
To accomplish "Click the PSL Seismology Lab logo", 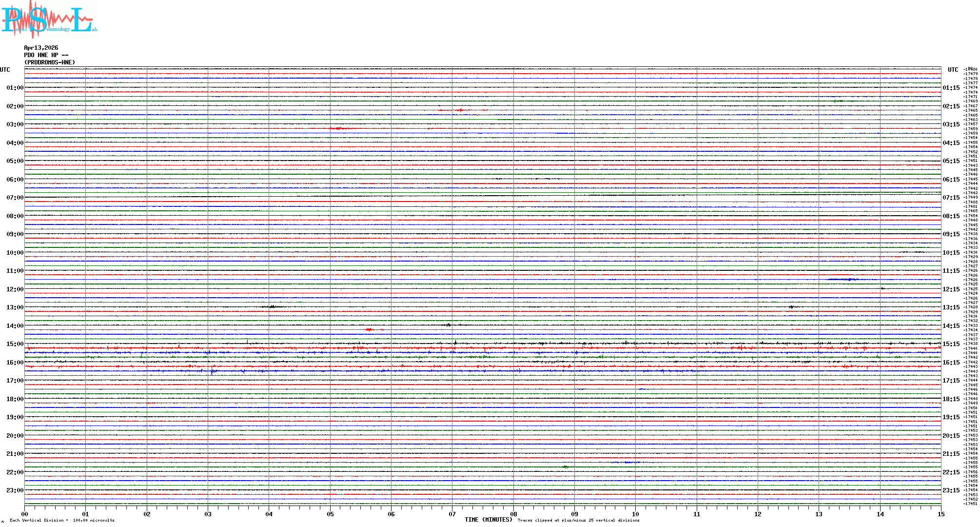I will click(49, 20).
